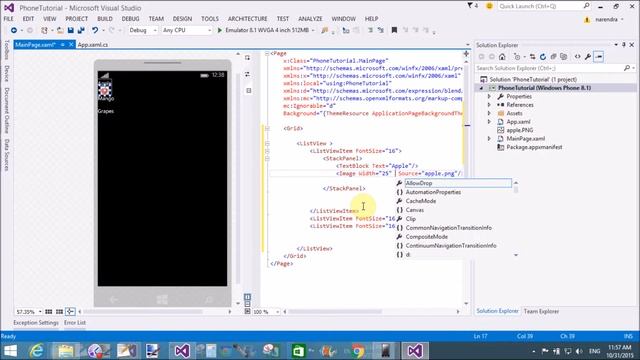Sync with active document in Solution Explorer
Screen dimensions: 640x360
click(x=532, y=57)
